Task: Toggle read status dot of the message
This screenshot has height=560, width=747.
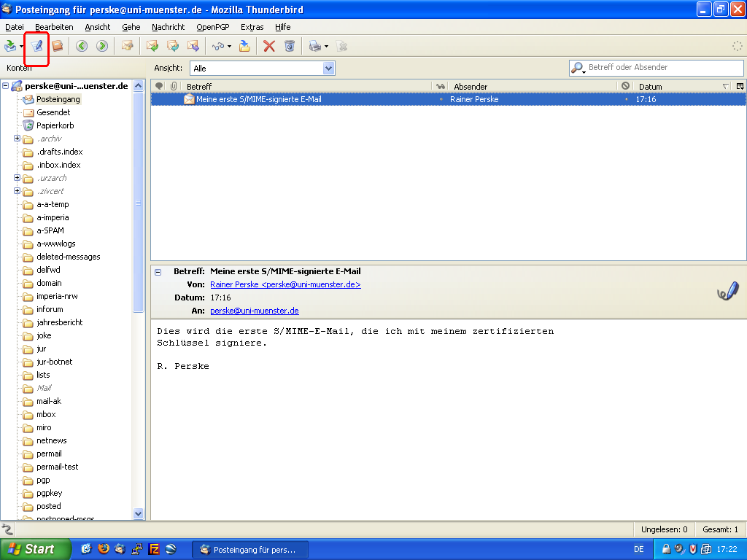Action: click(x=441, y=99)
